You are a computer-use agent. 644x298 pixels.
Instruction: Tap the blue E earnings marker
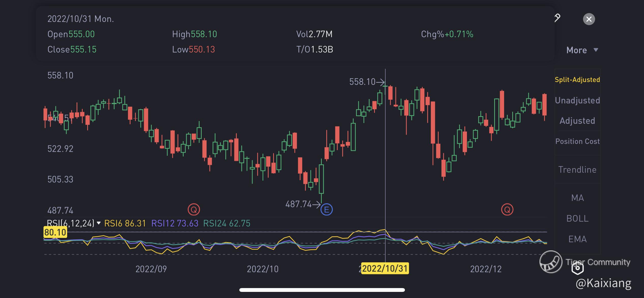coord(327,210)
